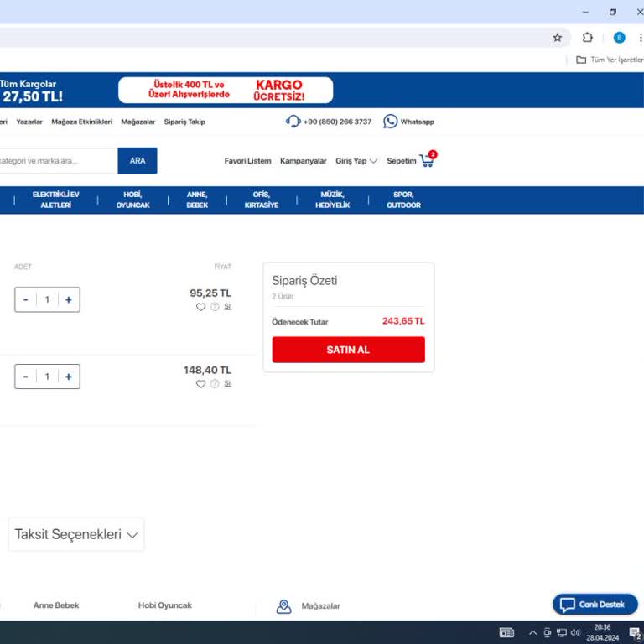Expand the Taksit Seçenekleri dropdown
This screenshot has height=644, width=644.
76,534
